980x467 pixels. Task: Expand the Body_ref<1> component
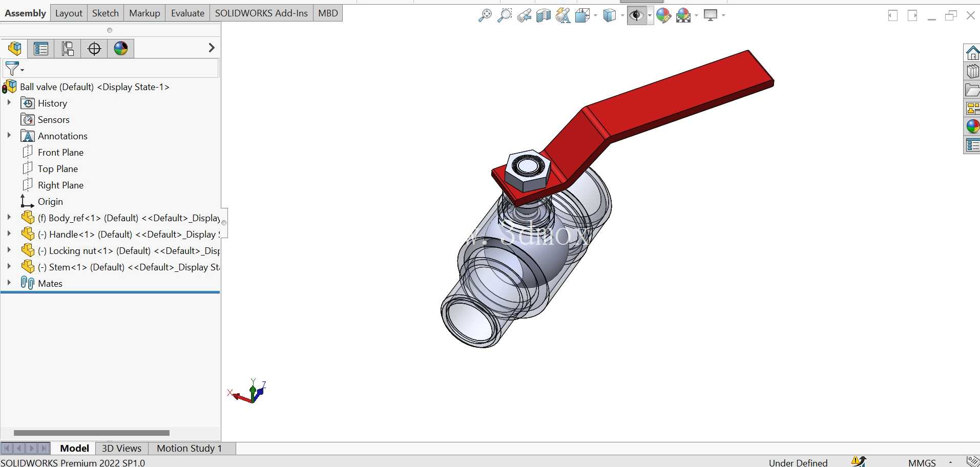(x=9, y=218)
